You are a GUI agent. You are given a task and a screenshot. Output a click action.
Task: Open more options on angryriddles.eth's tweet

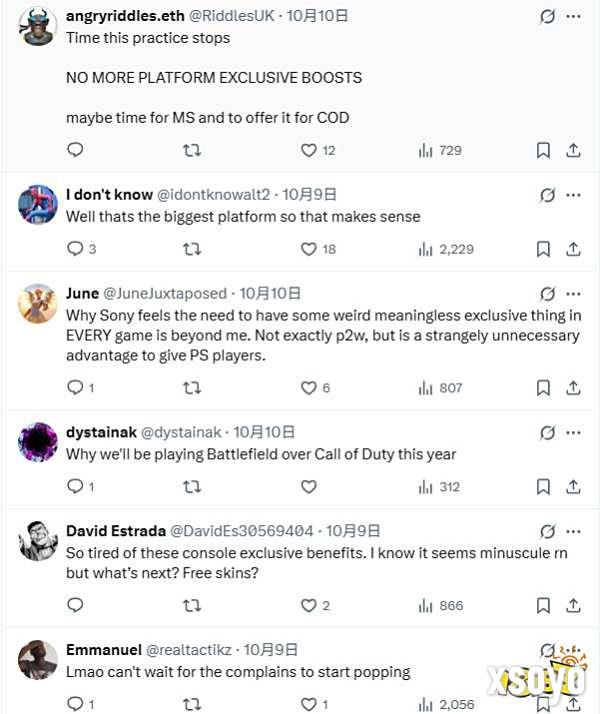tap(573, 17)
